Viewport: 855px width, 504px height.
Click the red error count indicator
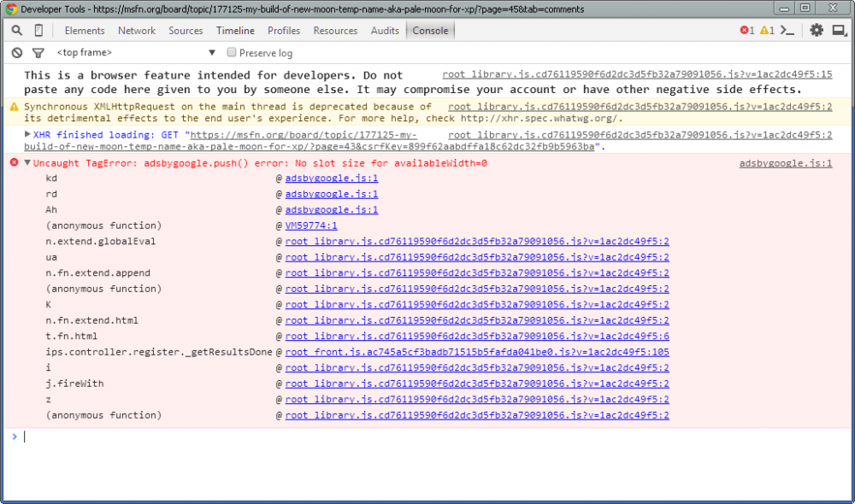coord(746,31)
